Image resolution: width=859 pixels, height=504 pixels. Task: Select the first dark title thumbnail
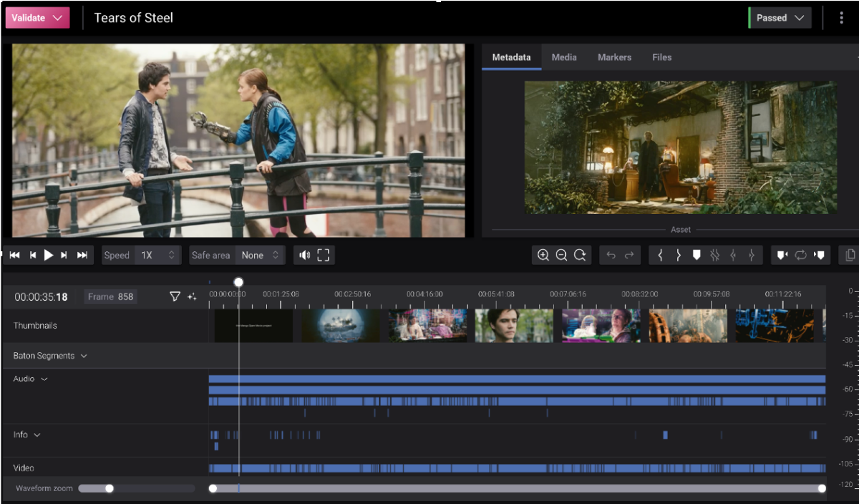coord(254,326)
